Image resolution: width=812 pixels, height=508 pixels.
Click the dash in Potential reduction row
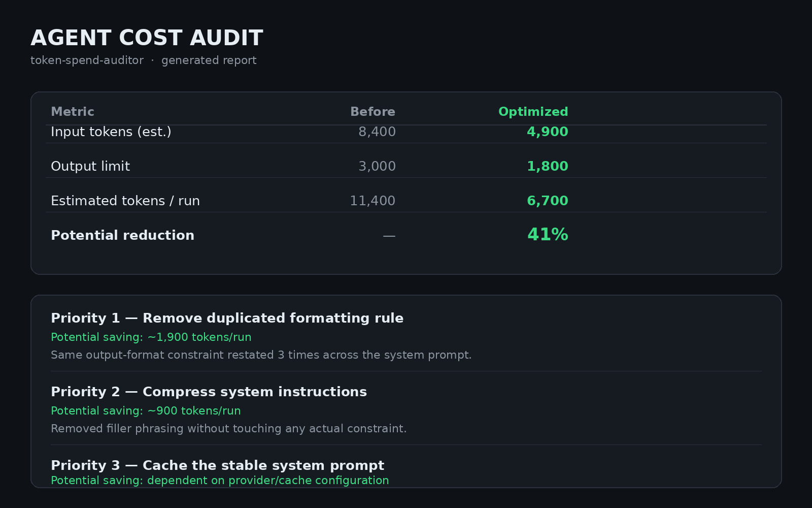389,236
